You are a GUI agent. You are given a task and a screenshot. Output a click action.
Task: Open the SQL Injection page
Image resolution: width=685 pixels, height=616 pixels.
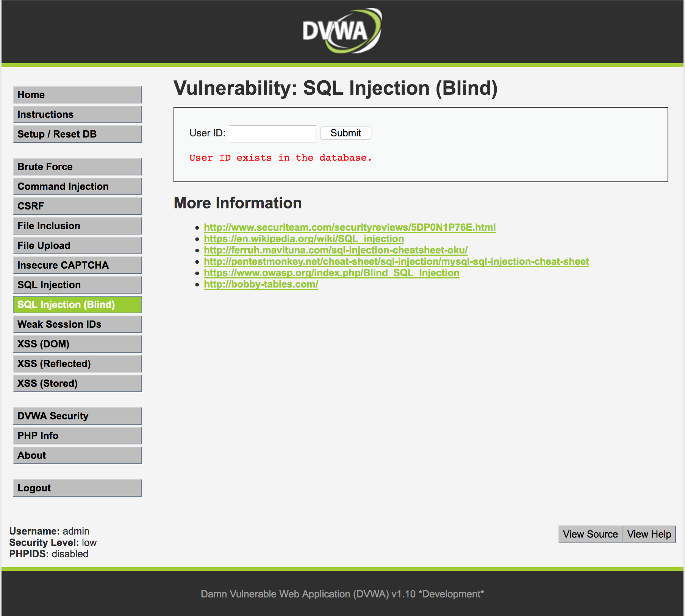[x=77, y=285]
